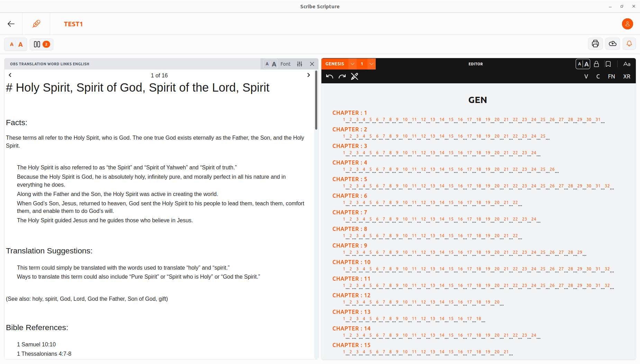Click the chapter 1 selector button
Image resolution: width=640 pixels, height=364 pixels.
362,64
